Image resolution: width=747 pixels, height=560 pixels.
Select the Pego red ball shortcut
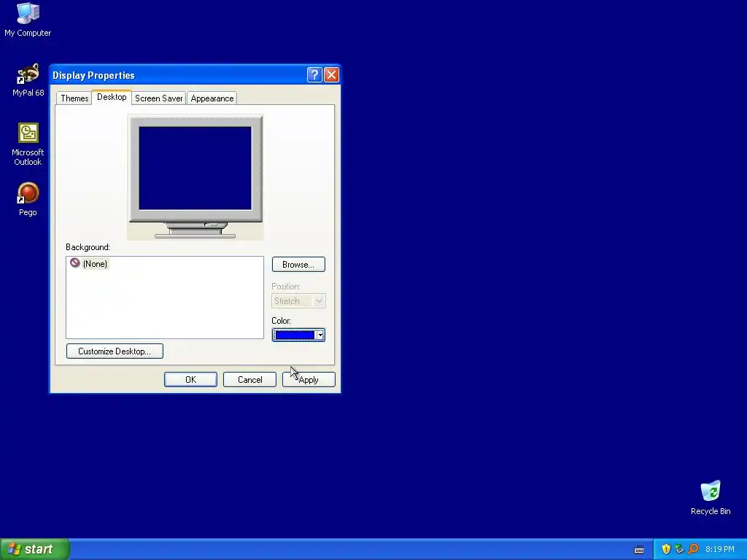(28, 199)
